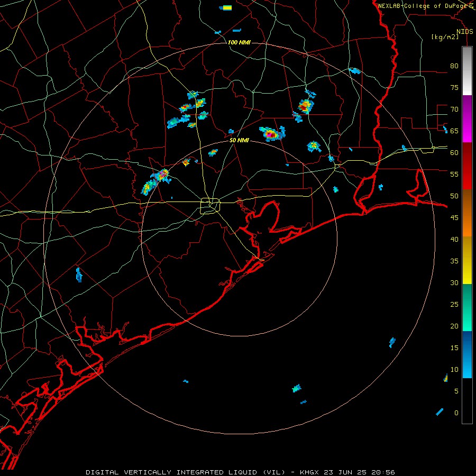Image resolution: width=476 pixels, height=476 pixels.
Task: Click the yellow highway loop at the radar center
Action: (210, 206)
